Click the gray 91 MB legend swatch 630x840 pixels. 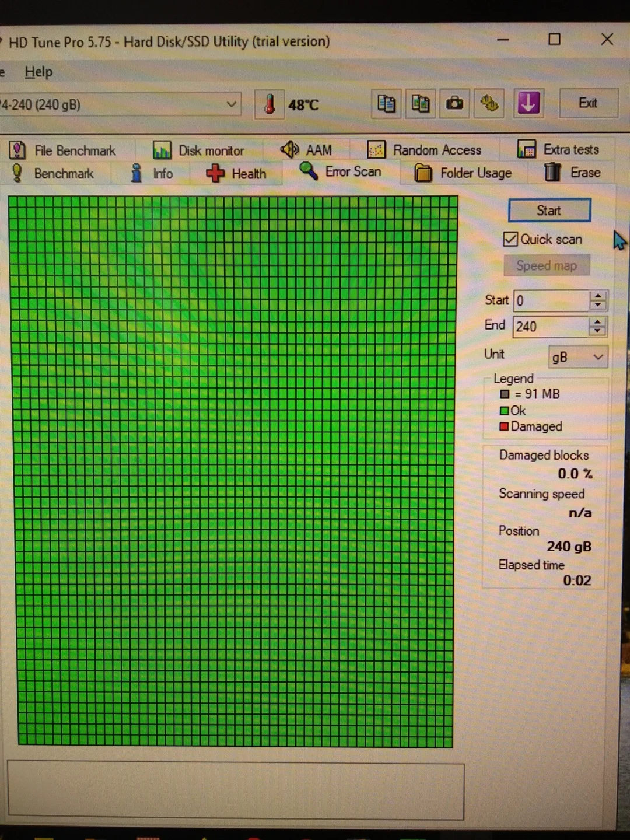click(505, 394)
